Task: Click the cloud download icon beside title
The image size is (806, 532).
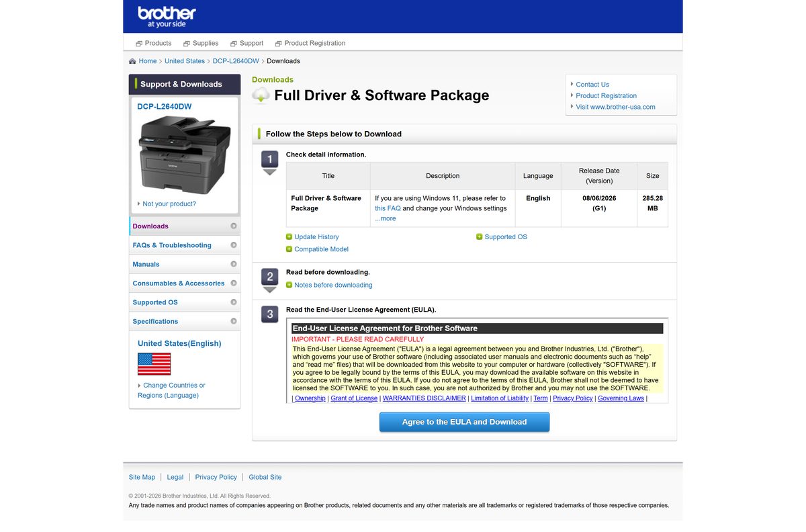Action: (x=261, y=95)
